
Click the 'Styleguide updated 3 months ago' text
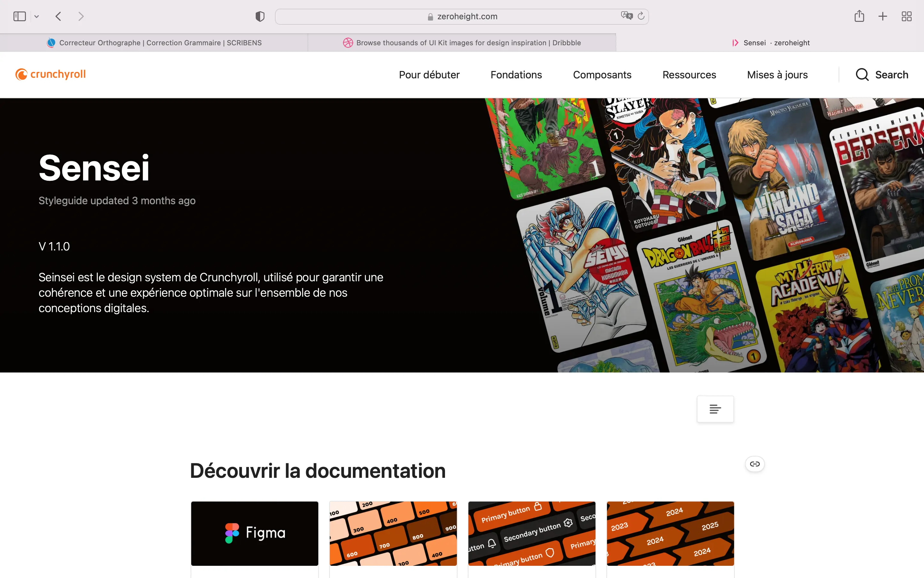point(117,201)
